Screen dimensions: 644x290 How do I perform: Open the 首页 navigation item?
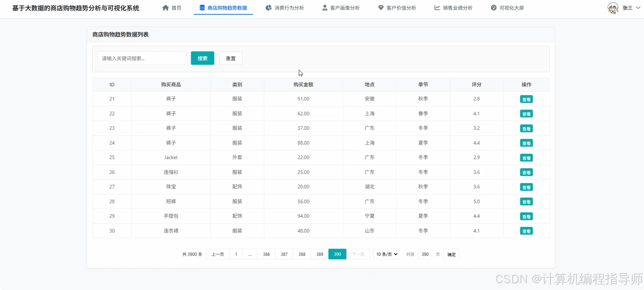tap(172, 8)
